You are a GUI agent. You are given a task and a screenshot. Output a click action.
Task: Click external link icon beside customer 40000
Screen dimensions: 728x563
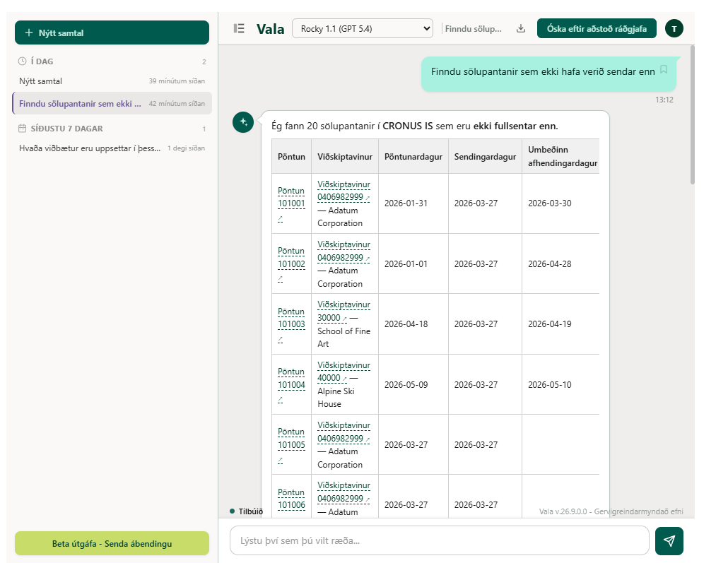click(x=344, y=379)
